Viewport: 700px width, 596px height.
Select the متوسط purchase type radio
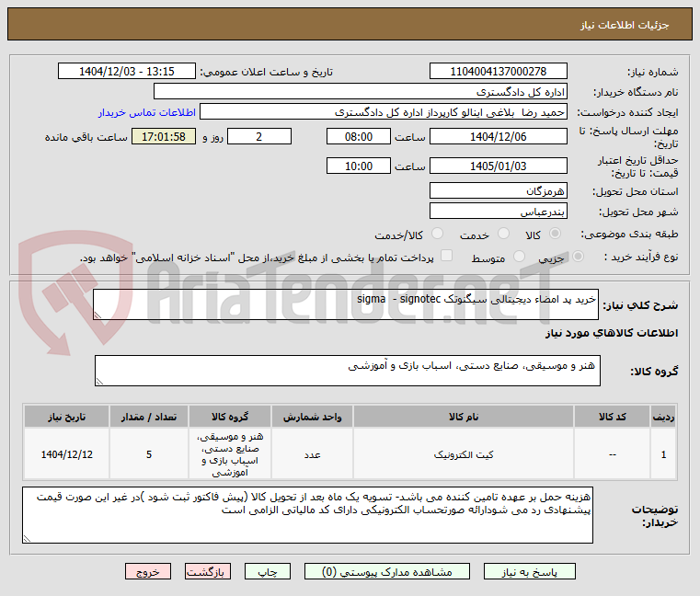click(x=519, y=257)
